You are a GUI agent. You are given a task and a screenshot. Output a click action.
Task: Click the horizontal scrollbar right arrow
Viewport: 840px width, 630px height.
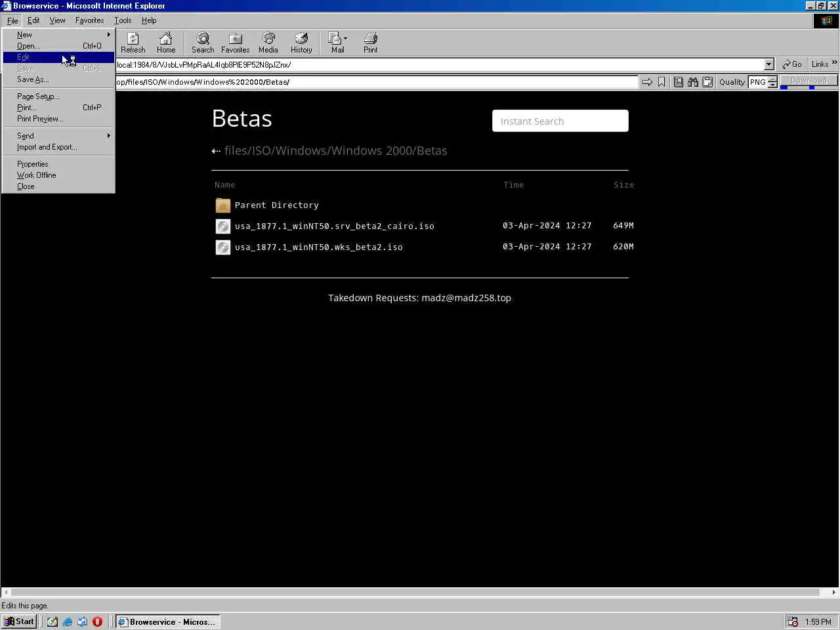click(834, 592)
